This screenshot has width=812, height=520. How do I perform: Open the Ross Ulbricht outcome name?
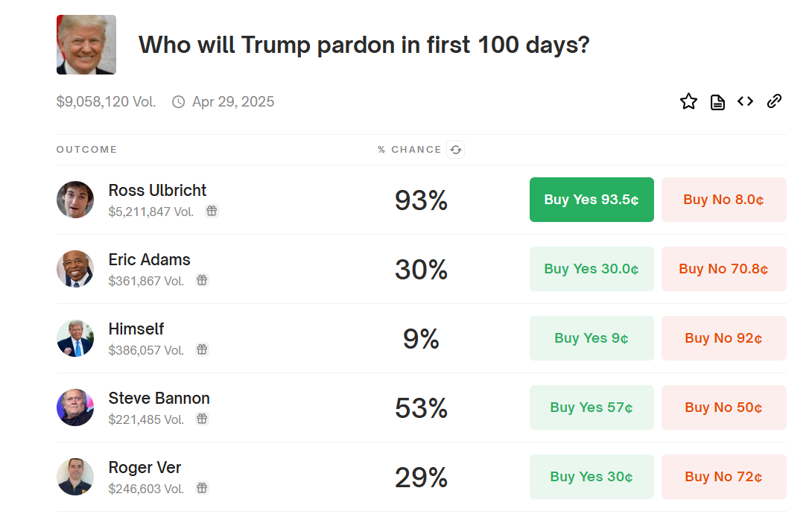[157, 191]
